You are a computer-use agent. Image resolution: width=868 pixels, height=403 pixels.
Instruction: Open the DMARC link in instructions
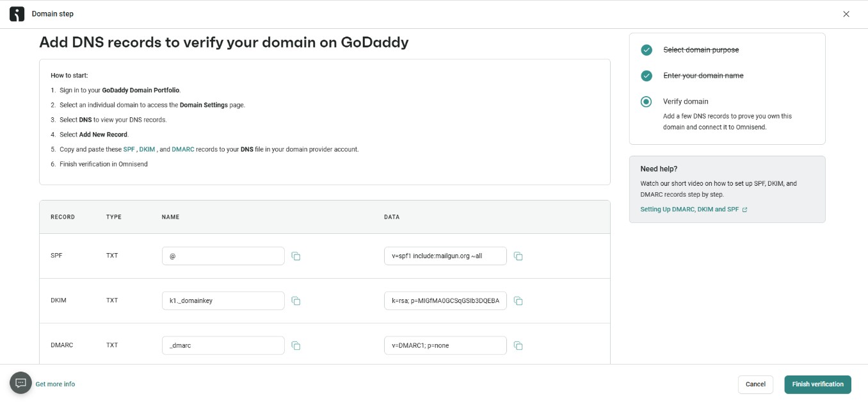point(182,149)
